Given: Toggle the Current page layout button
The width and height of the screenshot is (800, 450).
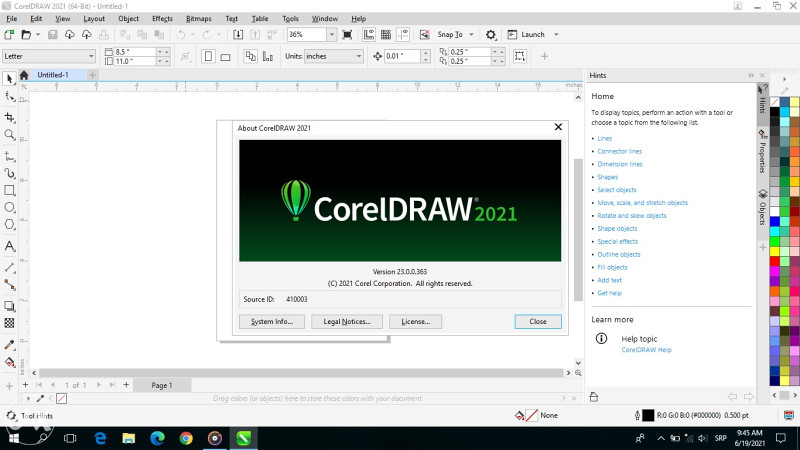Looking at the screenshot, I should click(268, 56).
